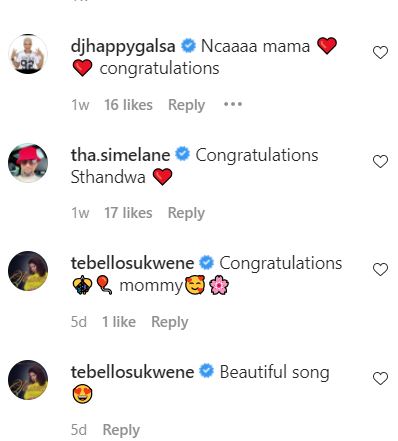Visit the djhappygalsa username link

[123, 47]
